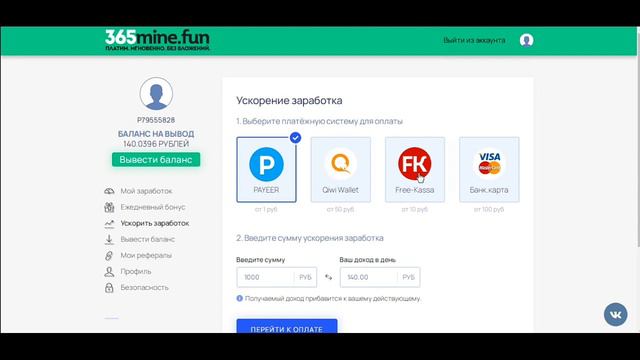Click the PAYEER card label
Image resolution: width=640 pixels, height=360 pixels.
pyautogui.click(x=266, y=190)
